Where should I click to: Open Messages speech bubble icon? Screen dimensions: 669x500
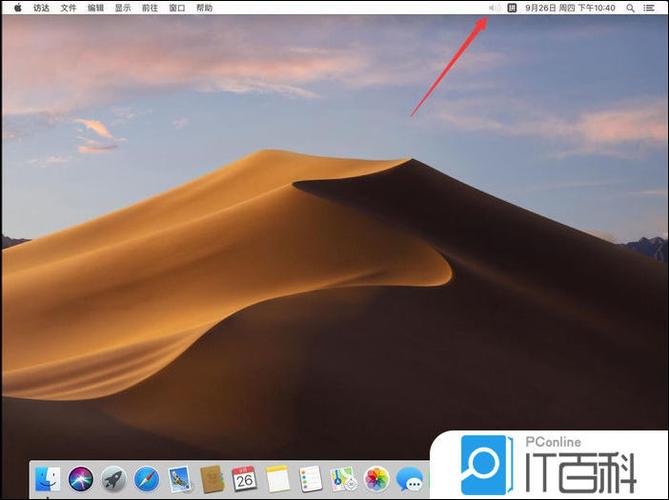point(410,479)
